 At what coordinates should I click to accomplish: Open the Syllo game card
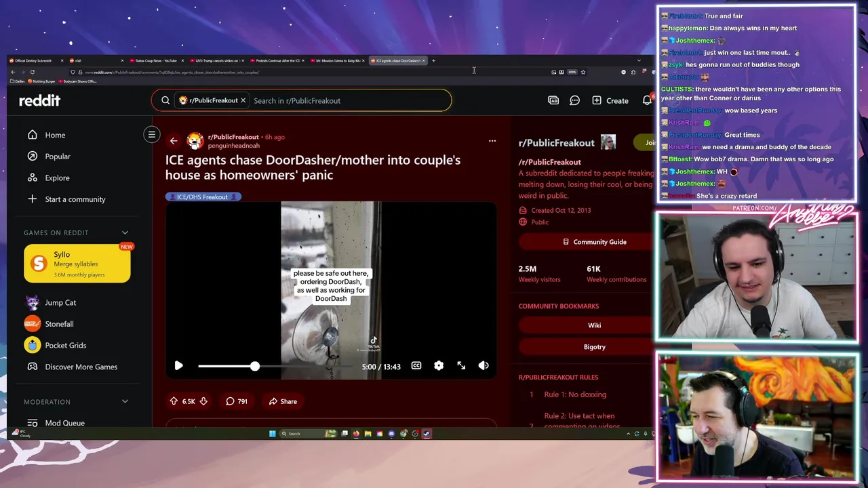coord(77,263)
